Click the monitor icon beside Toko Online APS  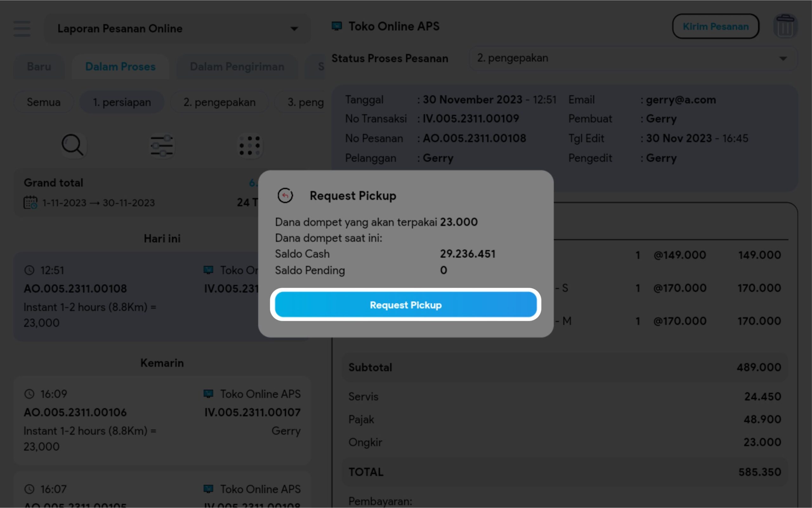pos(337,26)
